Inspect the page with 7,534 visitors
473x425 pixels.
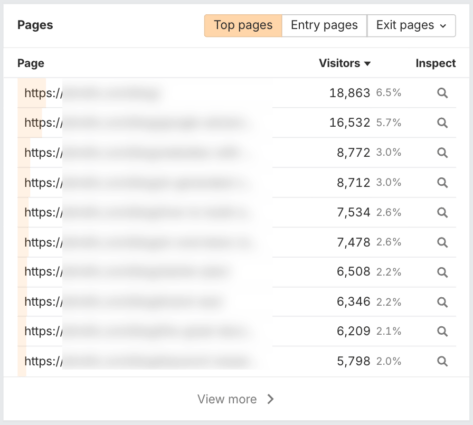[x=442, y=212]
